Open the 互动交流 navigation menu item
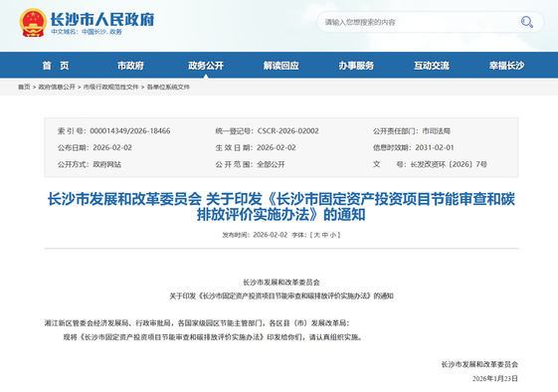The width and height of the screenshot is (558, 392). pos(432,66)
